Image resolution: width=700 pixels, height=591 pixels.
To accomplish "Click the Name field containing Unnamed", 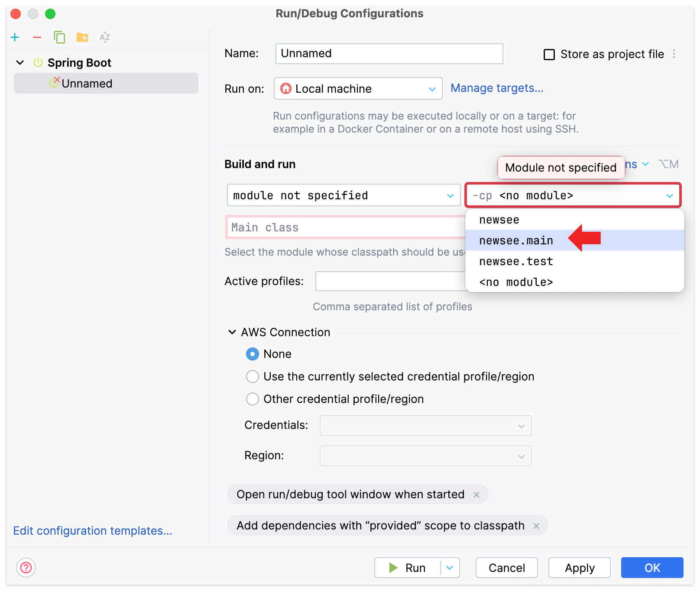I will pyautogui.click(x=389, y=53).
